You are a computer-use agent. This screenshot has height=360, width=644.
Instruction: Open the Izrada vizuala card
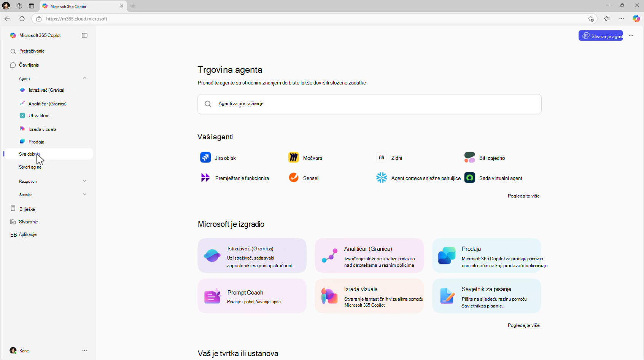point(369,296)
